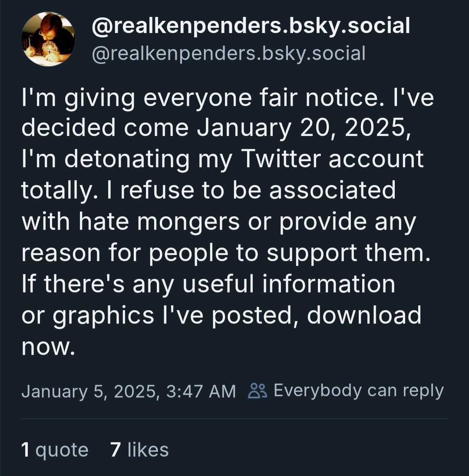This screenshot has height=476, width=469.
Task: Select the "Everybody can reply" label
Action: (x=358, y=391)
